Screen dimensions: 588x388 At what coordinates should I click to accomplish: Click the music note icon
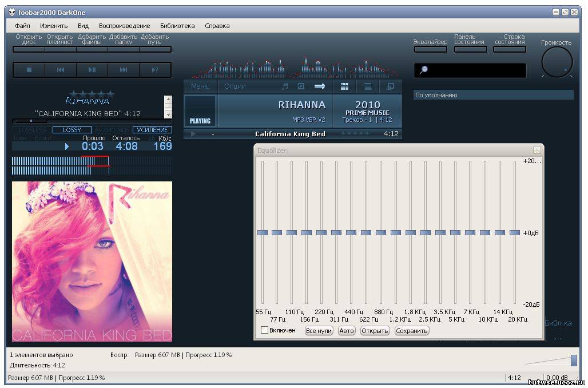[x=285, y=86]
